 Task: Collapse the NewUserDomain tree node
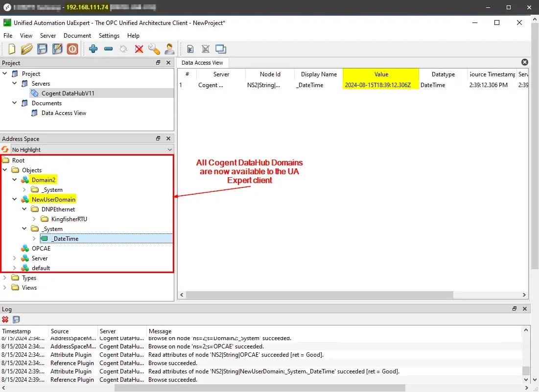pos(15,199)
